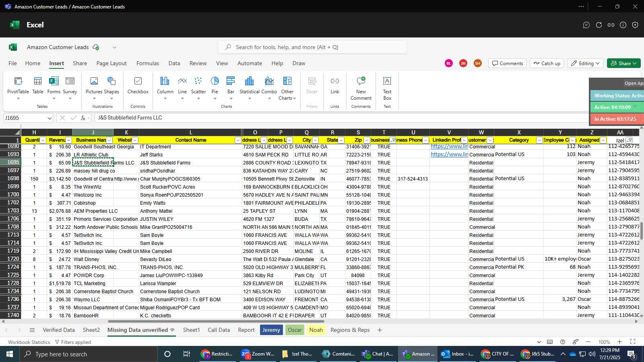Open LinkedIn link in row 1693
The width and height of the screenshot is (644, 362).
coord(449,154)
